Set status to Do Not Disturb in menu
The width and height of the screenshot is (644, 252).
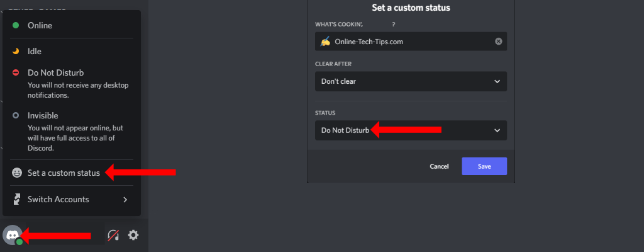point(55,73)
